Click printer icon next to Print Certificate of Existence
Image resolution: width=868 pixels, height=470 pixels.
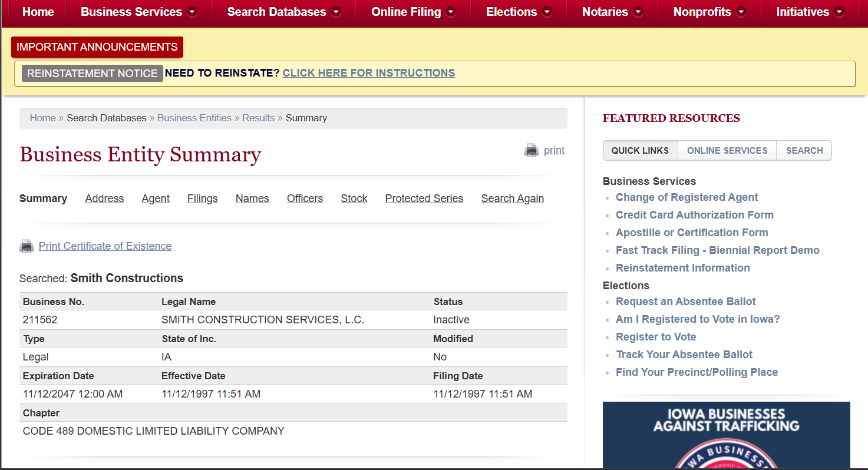coord(27,246)
